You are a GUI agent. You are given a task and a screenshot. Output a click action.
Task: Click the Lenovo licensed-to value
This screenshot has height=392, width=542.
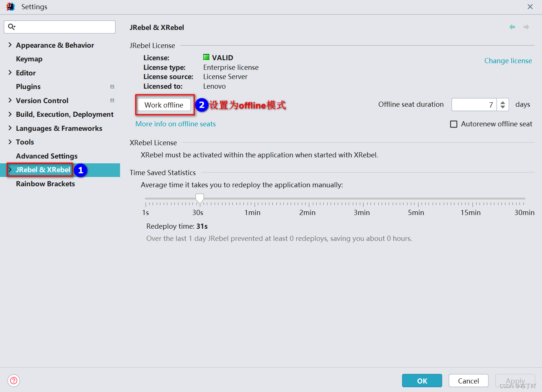pyautogui.click(x=214, y=86)
